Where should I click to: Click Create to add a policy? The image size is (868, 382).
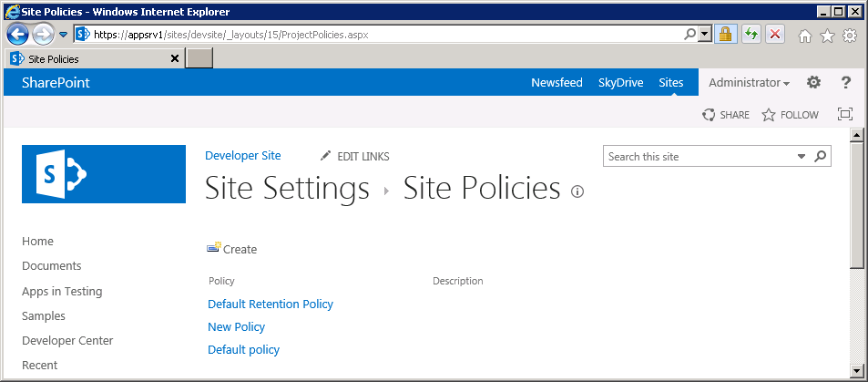click(232, 249)
